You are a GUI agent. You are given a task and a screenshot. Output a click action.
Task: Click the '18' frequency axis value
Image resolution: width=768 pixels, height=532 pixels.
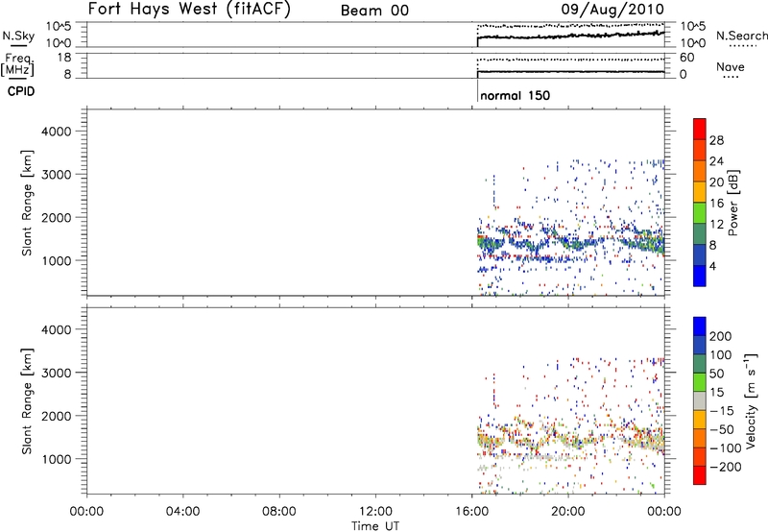pos(64,58)
